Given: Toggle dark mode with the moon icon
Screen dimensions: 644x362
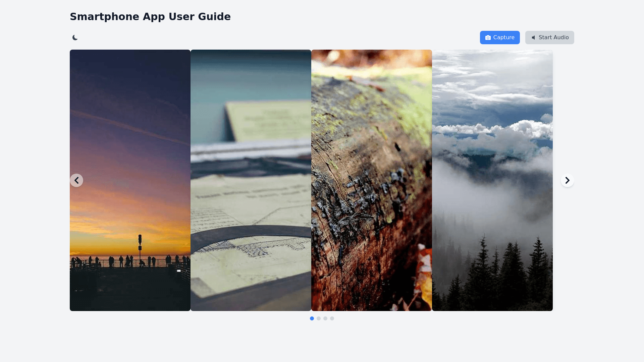Looking at the screenshot, I should point(75,38).
